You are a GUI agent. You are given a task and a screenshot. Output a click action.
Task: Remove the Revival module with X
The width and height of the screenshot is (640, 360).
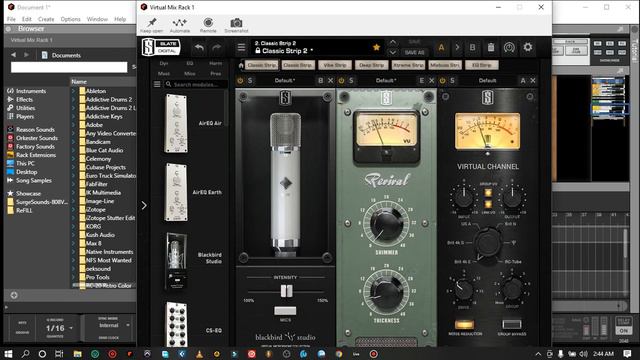click(x=431, y=81)
